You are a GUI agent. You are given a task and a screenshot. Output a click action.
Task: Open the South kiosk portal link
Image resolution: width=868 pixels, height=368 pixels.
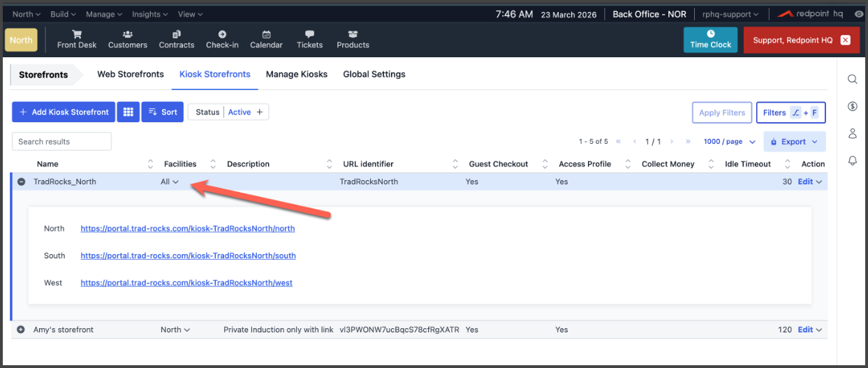pyautogui.click(x=188, y=256)
